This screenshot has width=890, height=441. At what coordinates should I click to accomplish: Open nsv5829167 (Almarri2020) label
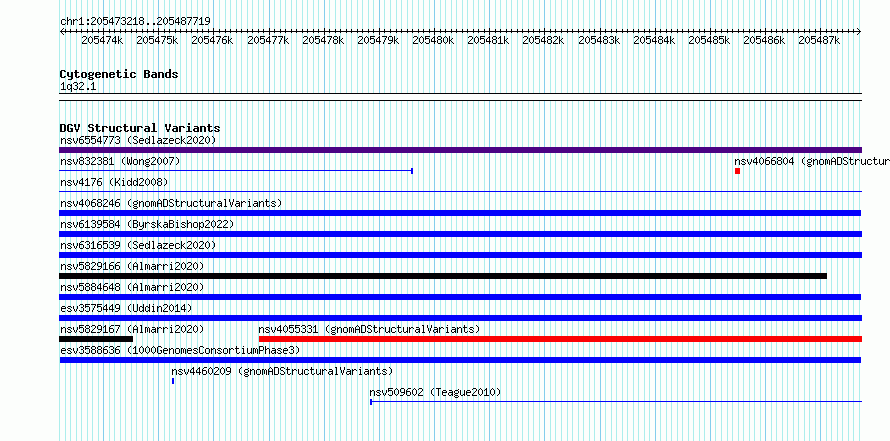point(132,329)
